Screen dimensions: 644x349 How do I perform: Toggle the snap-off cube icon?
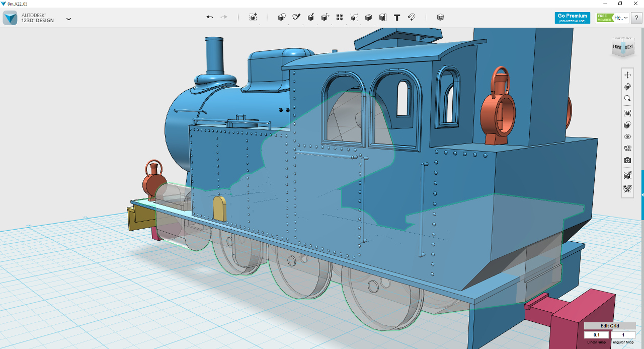[627, 175]
